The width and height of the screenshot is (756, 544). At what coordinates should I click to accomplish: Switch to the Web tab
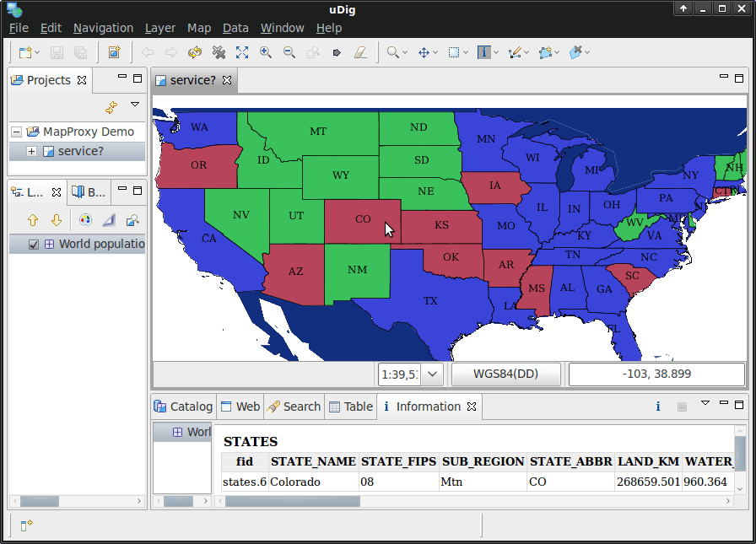coord(240,407)
